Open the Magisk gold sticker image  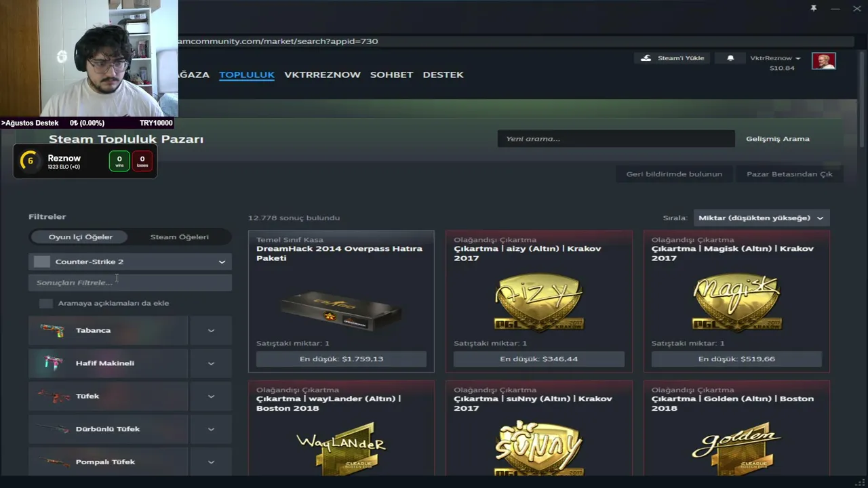[x=736, y=302]
